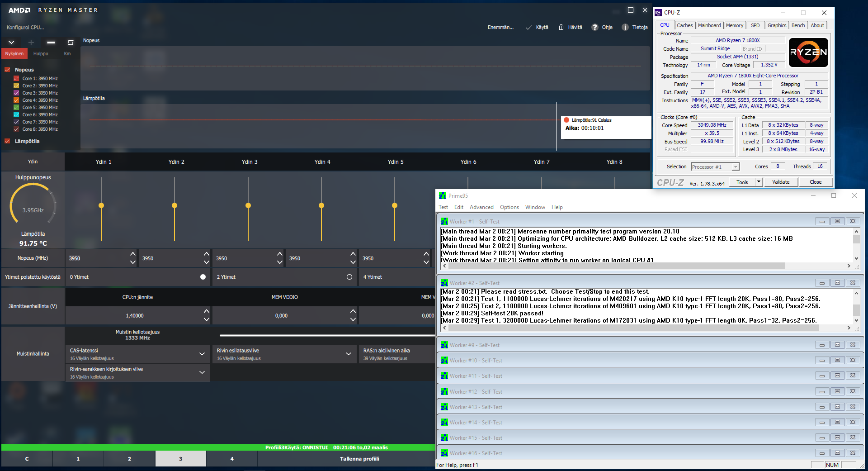
Task: Uncheck Core 5: 3950 MHz checkbox
Action: 16,107
